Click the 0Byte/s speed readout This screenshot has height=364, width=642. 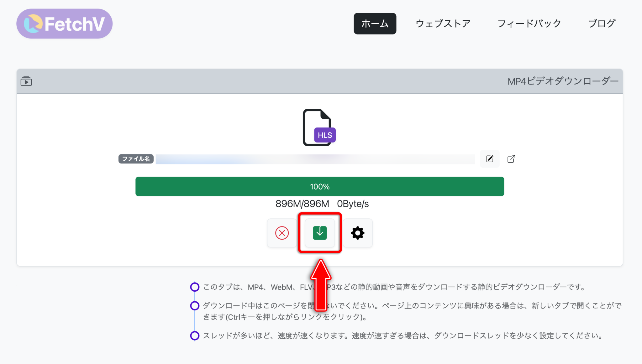(x=353, y=204)
